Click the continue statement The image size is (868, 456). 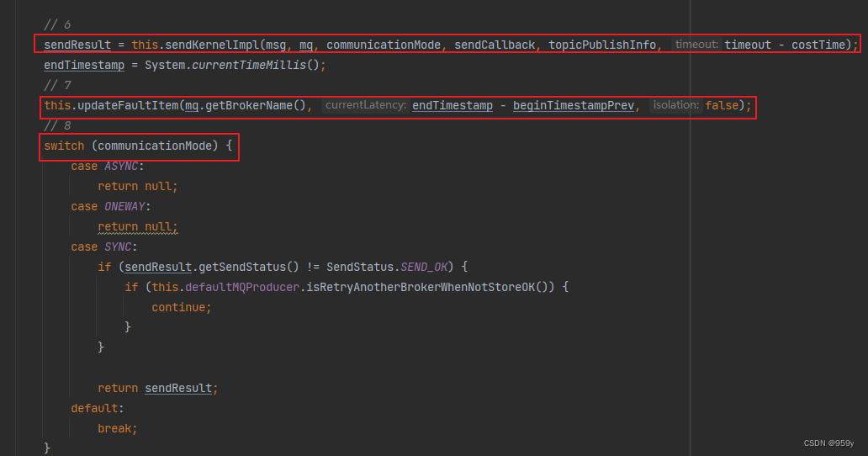(182, 308)
